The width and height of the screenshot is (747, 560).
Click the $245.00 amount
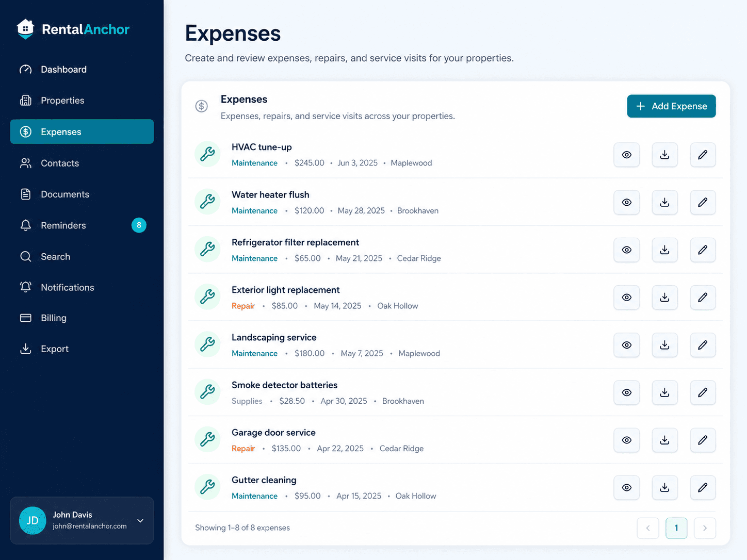pos(310,163)
